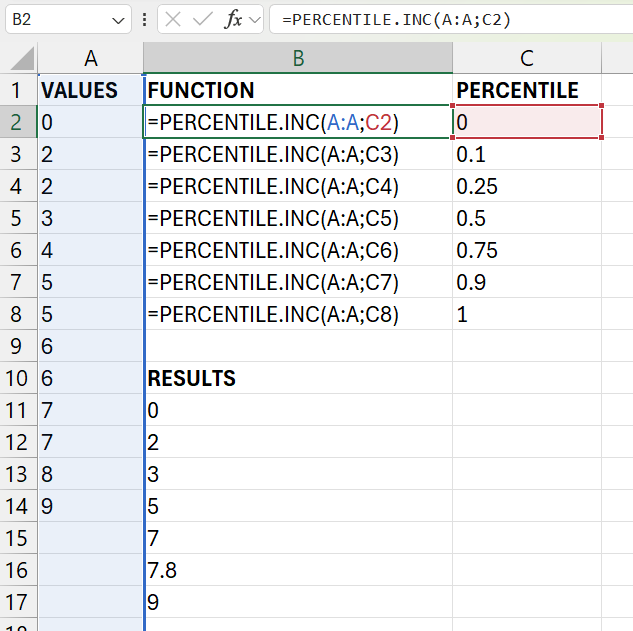Open the Insert Function fx icon

click(x=233, y=19)
